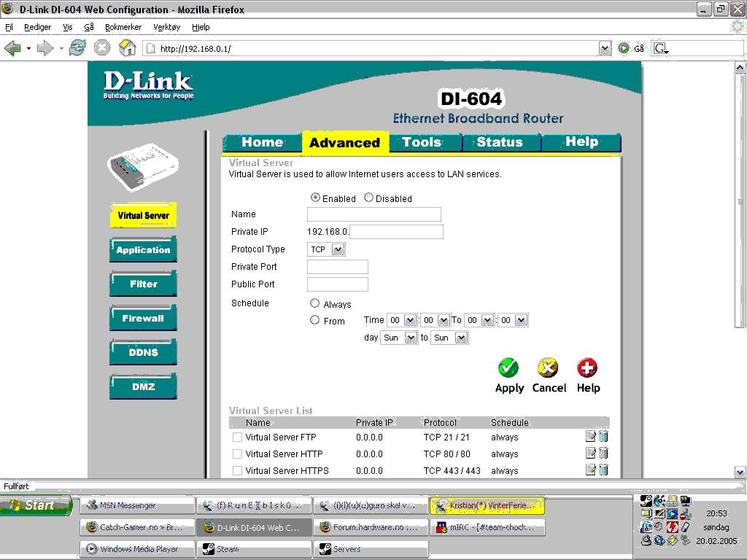Delete the Virtual Server HTTP entry
747x560 pixels.
tap(603, 453)
